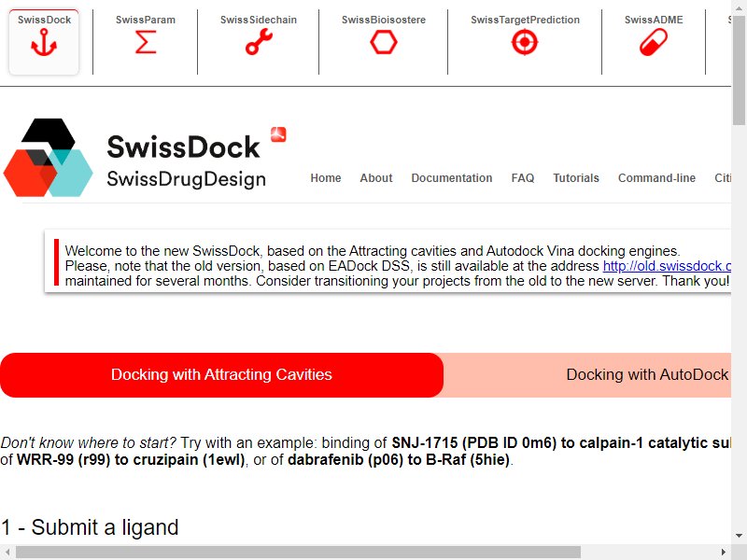Screen dimensions: 747x560
Task: Open SwissSidechain wrench icon
Action: [x=259, y=42]
